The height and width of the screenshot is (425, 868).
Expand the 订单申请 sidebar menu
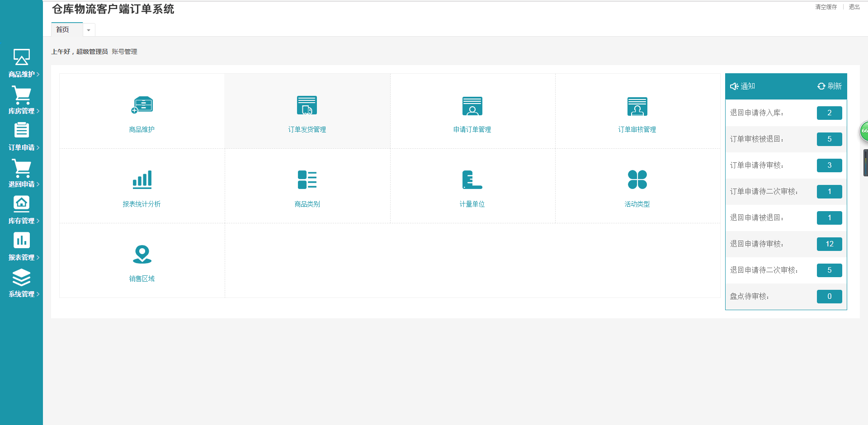[x=22, y=137]
